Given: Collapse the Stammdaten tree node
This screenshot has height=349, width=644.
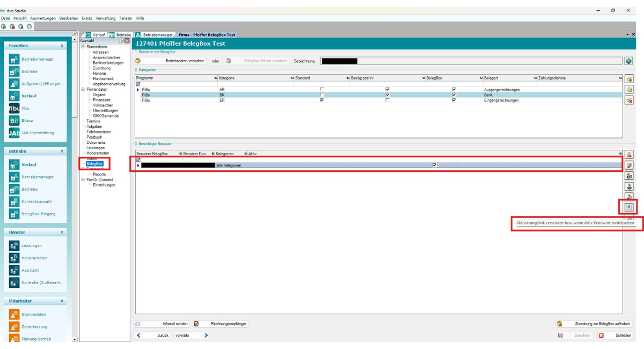Looking at the screenshot, I should 83,47.
